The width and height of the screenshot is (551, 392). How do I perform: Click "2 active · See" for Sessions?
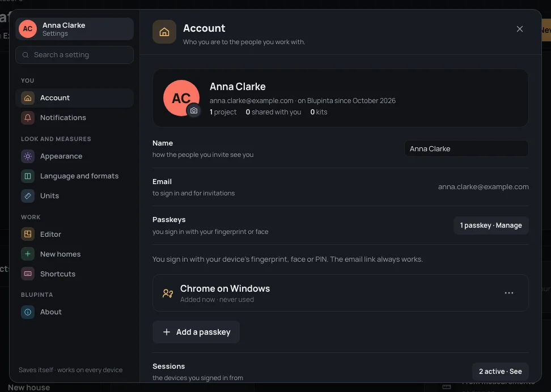point(501,371)
